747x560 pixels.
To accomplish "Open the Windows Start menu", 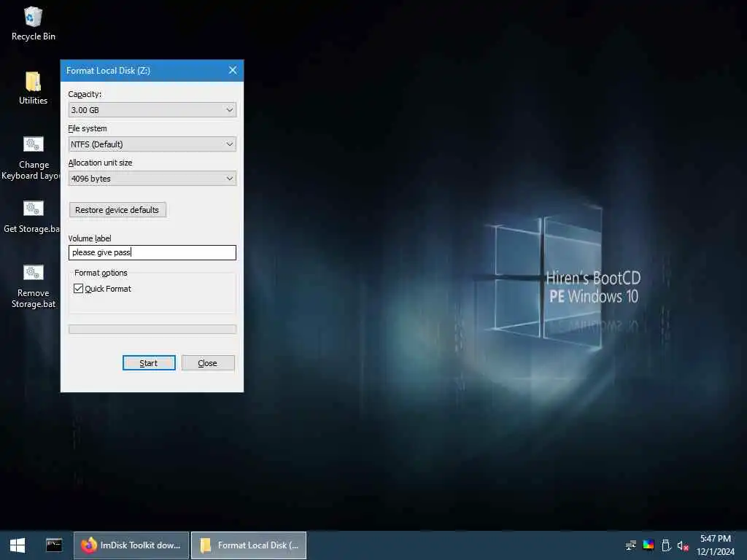I will (x=18, y=545).
